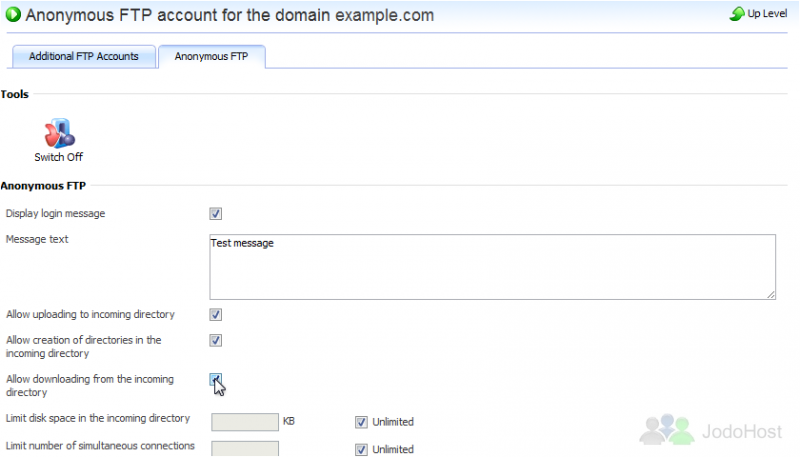800x457 pixels.
Task: Toggle Allow downloading from incoming directory checkbox
Action: (216, 379)
